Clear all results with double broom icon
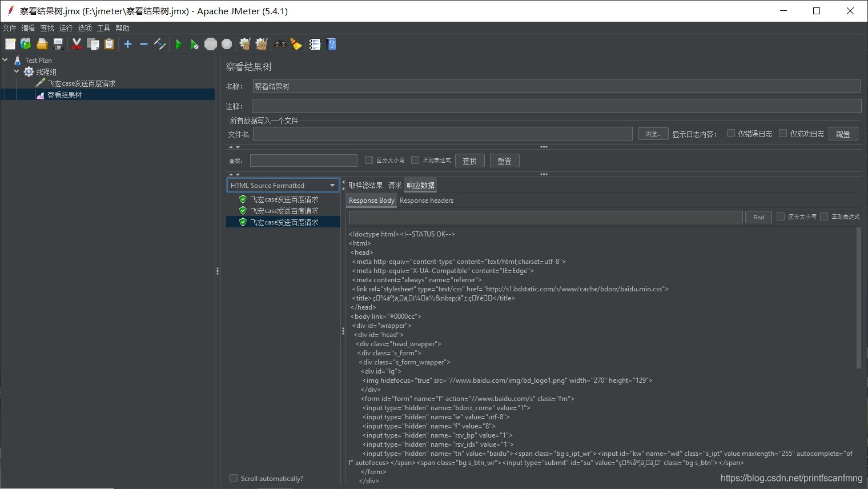The image size is (868, 489). pyautogui.click(x=262, y=44)
